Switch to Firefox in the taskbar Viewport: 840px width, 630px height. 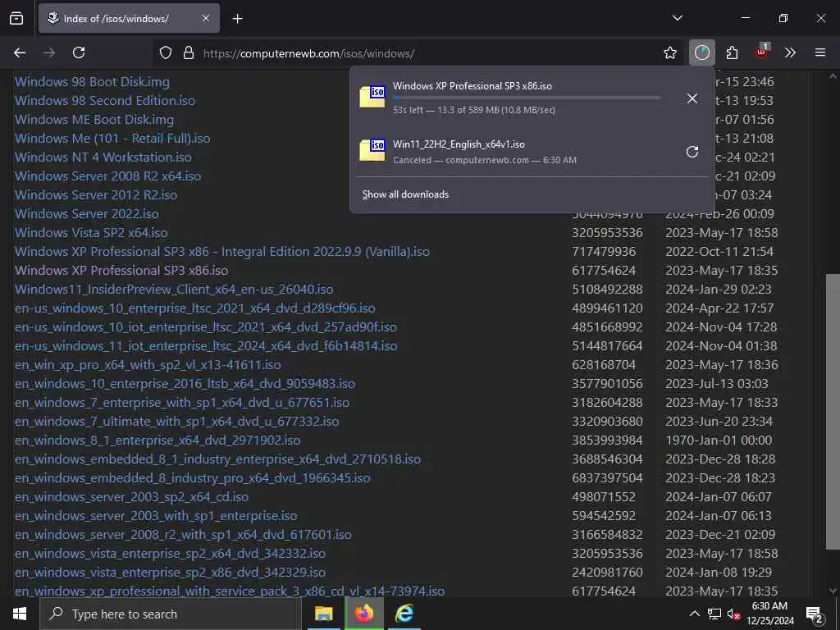click(363, 614)
